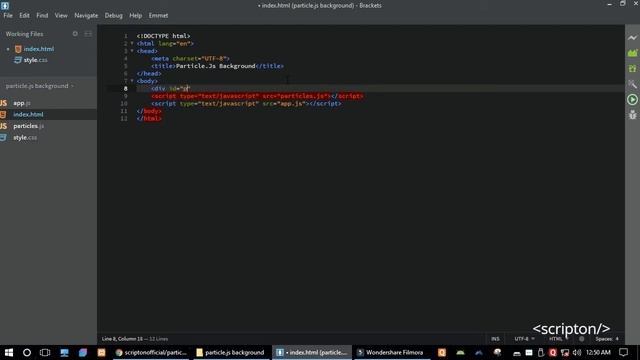Click the bug icon in right toolbar
This screenshot has width=640, height=360.
(x=632, y=115)
